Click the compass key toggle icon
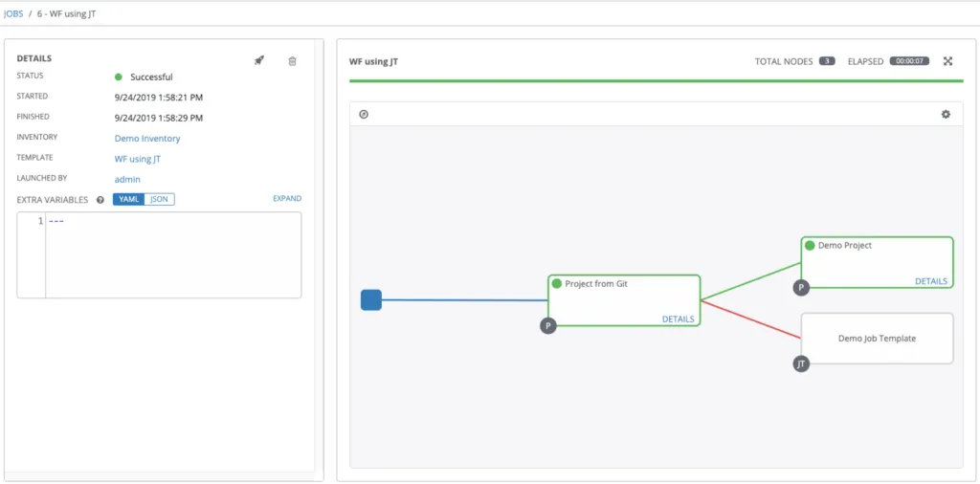Screen dimensions: 980x484 point(364,115)
